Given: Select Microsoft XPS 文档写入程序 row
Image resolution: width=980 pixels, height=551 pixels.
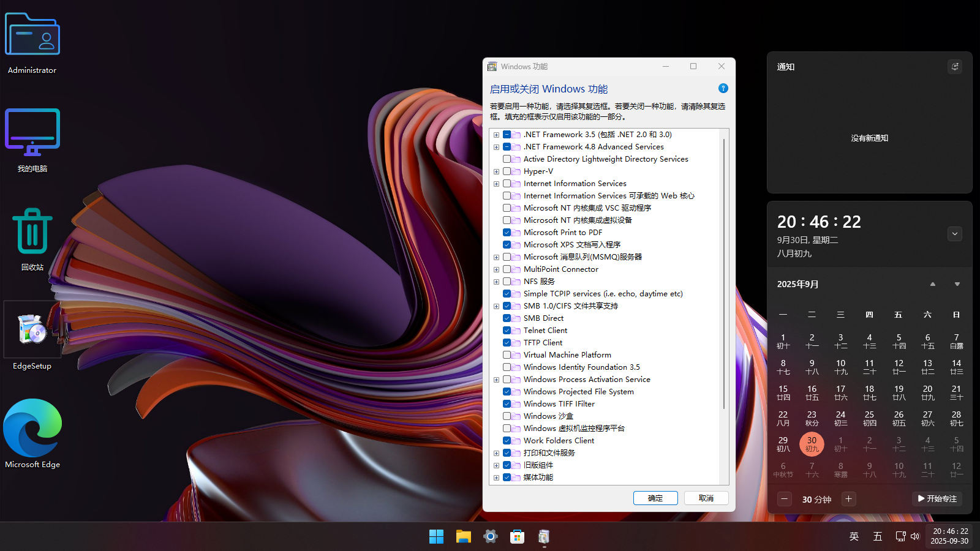Looking at the screenshot, I should click(572, 245).
